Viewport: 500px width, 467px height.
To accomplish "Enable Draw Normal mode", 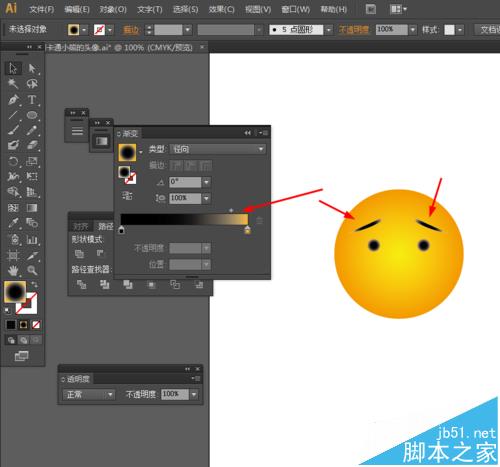I will (x=11, y=340).
